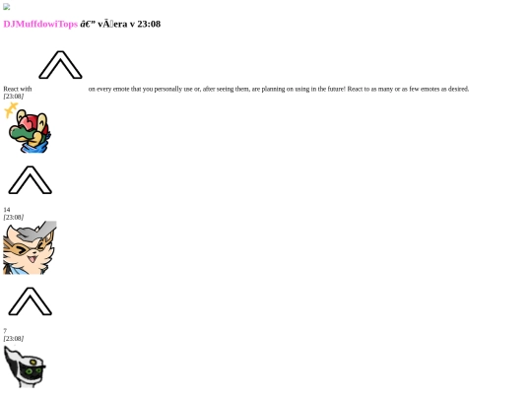Image resolution: width=532 pixels, height=399 pixels.
Task: Click the yellow sparkle on the Bowser emote
Action: coord(10,109)
